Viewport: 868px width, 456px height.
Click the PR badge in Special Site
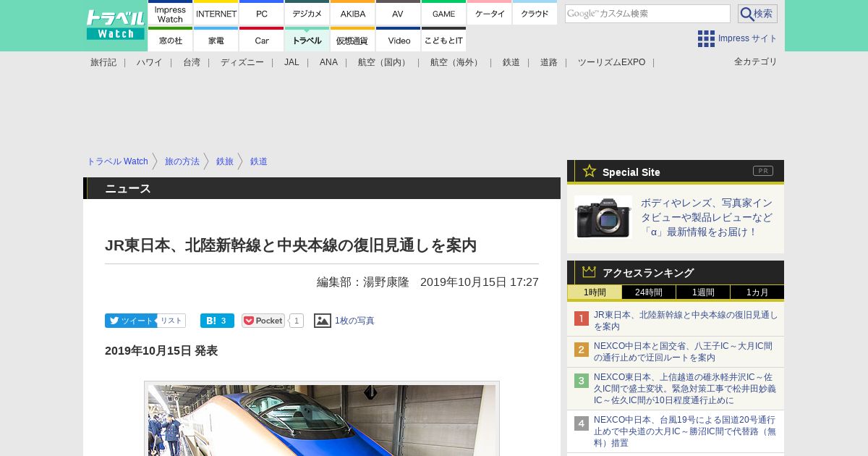[x=763, y=171]
